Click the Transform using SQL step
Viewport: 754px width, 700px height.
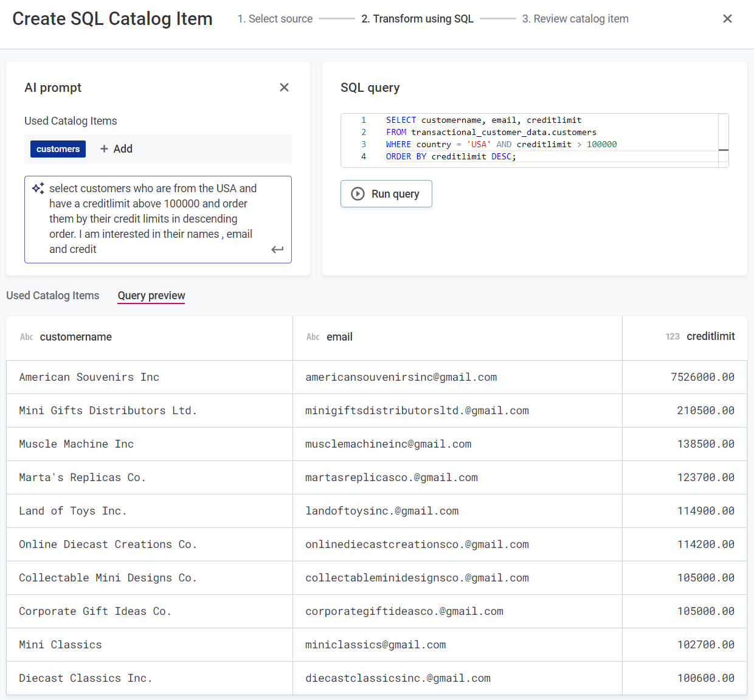[x=417, y=19]
